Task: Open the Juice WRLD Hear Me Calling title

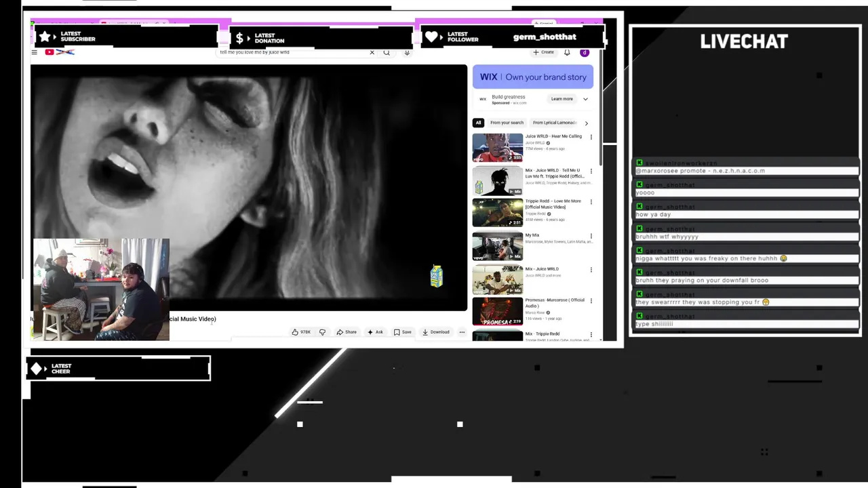Action: [553, 136]
